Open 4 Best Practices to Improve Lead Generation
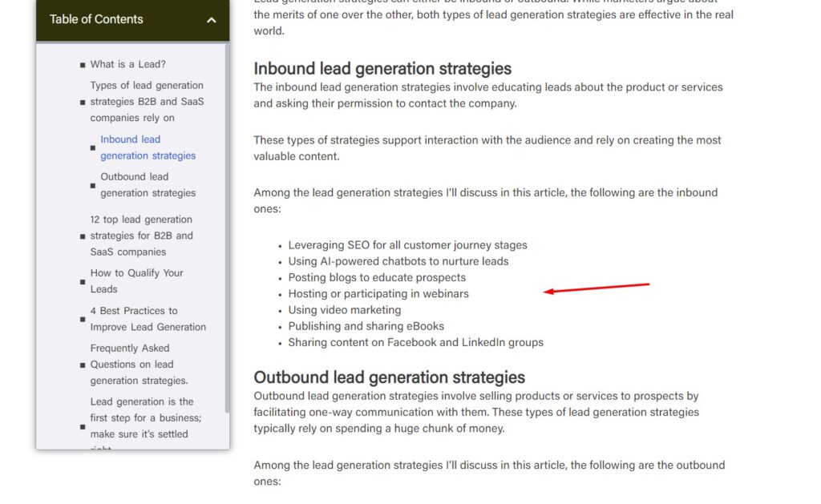Viewport: 821px width, 504px height. point(148,319)
